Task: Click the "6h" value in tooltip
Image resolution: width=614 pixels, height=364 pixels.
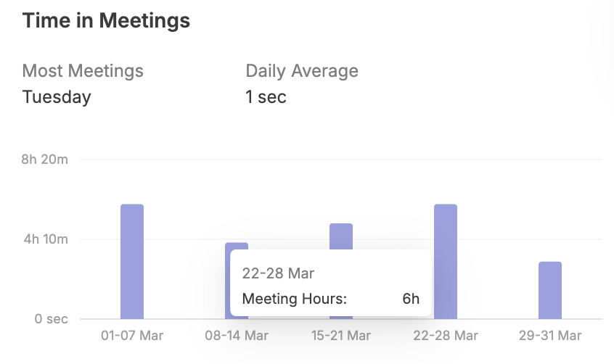Action: [411, 298]
